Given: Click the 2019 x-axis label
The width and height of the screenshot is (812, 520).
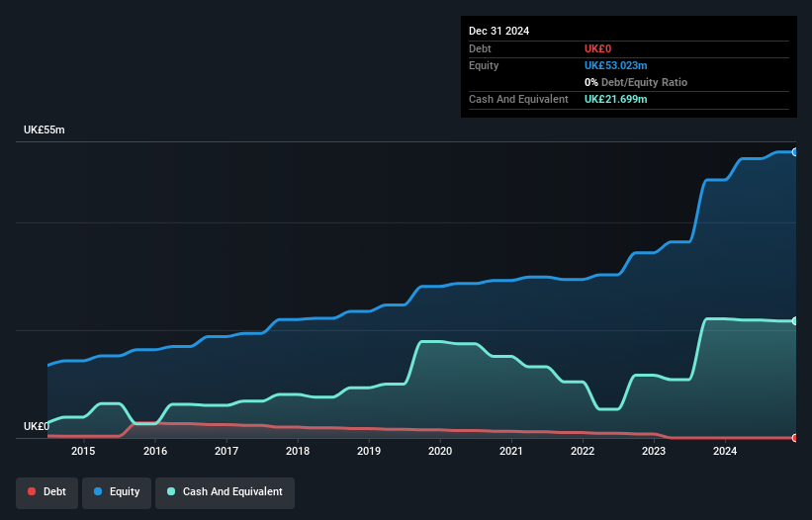Looking at the screenshot, I should (x=369, y=451).
